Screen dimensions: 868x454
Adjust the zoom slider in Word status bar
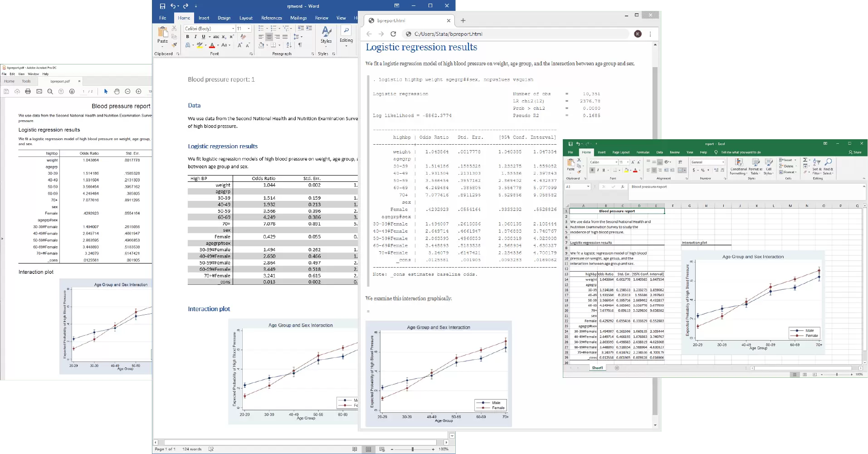[x=412, y=449]
